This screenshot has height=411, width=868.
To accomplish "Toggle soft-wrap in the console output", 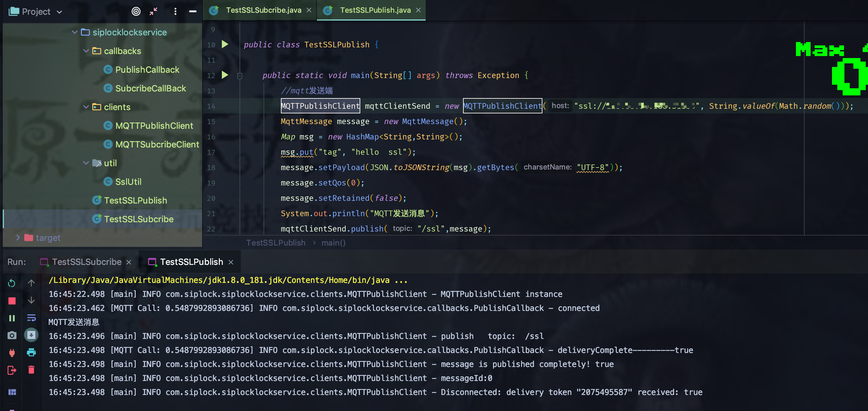I will coord(31,317).
